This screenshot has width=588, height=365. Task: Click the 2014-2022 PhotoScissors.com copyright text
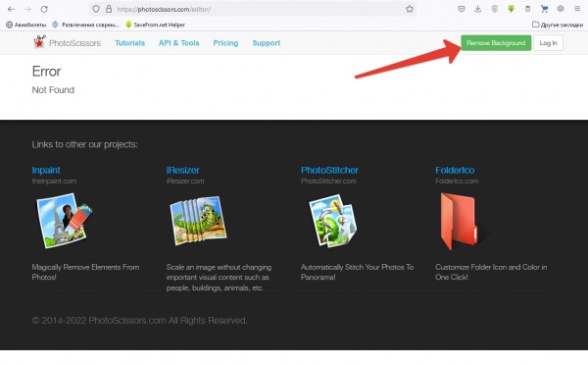point(139,321)
